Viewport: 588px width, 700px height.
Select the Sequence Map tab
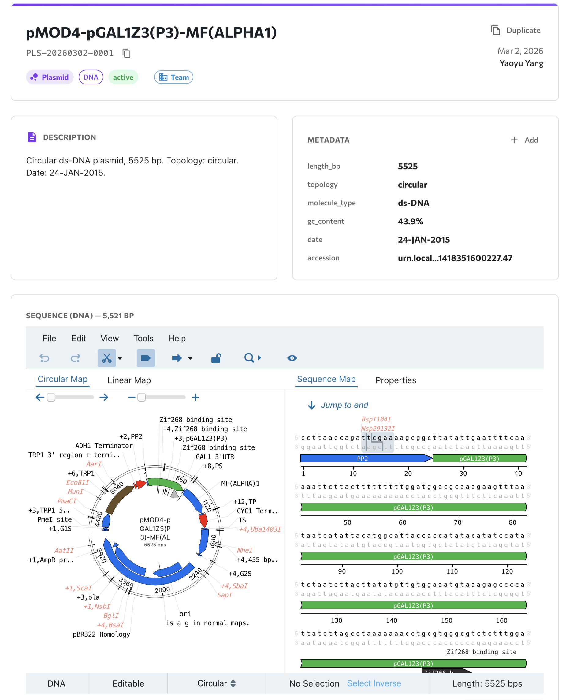(326, 379)
